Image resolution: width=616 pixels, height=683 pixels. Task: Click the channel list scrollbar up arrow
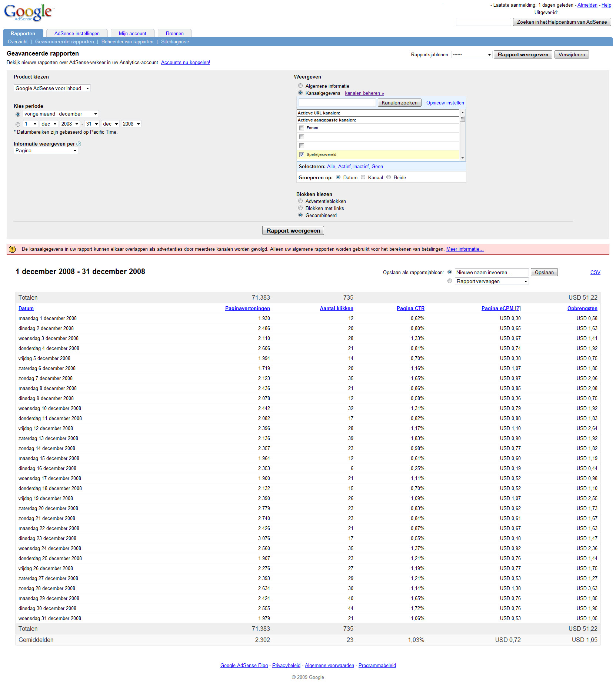(x=462, y=112)
